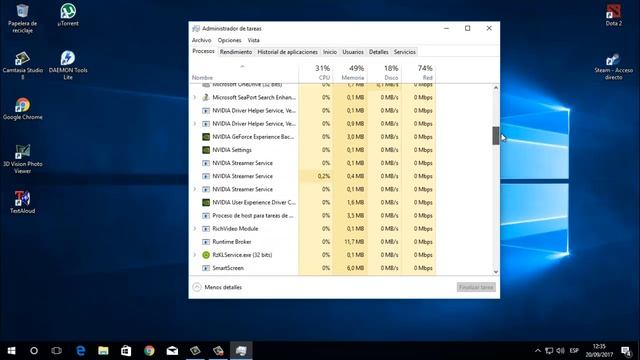Viewport: 640px width, 360px height.
Task: Launch Microsoft Edge from taskbar
Action: 81,351
